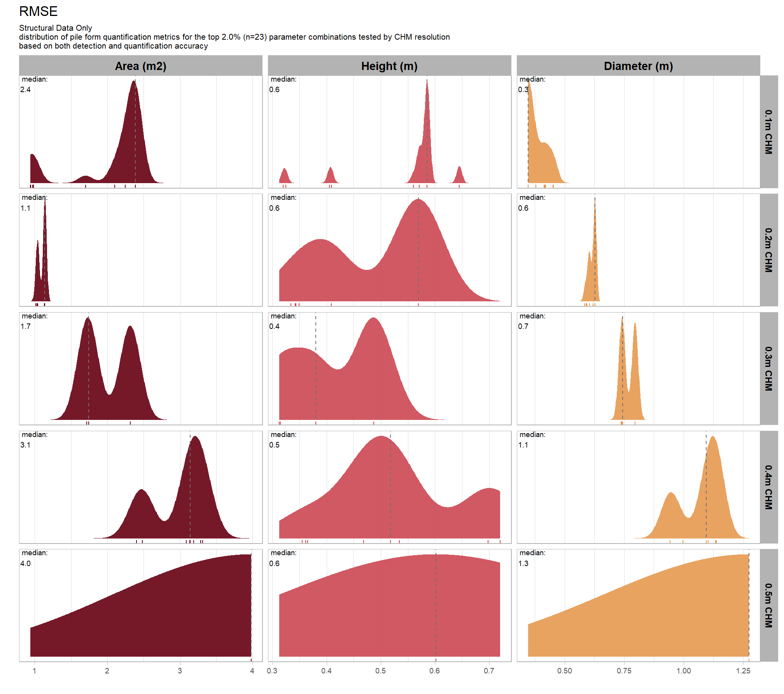Click the Diameter (m) facet header
This screenshot has height=694, width=784.
[x=638, y=66]
